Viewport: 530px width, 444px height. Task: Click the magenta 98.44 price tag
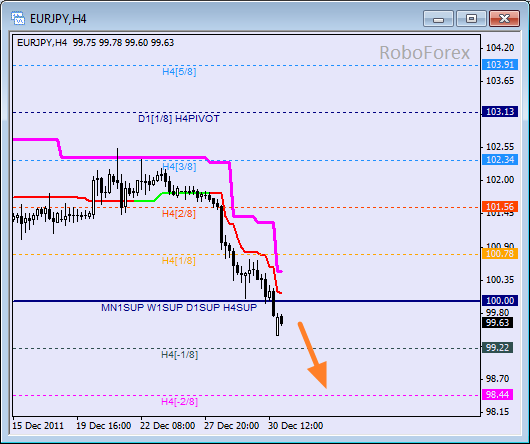click(x=498, y=394)
